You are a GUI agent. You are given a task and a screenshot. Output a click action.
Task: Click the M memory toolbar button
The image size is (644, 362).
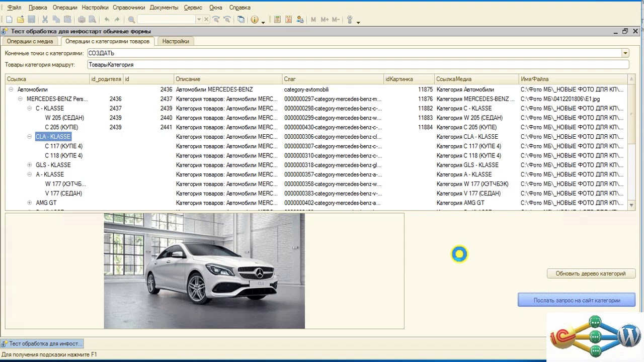coord(313,20)
